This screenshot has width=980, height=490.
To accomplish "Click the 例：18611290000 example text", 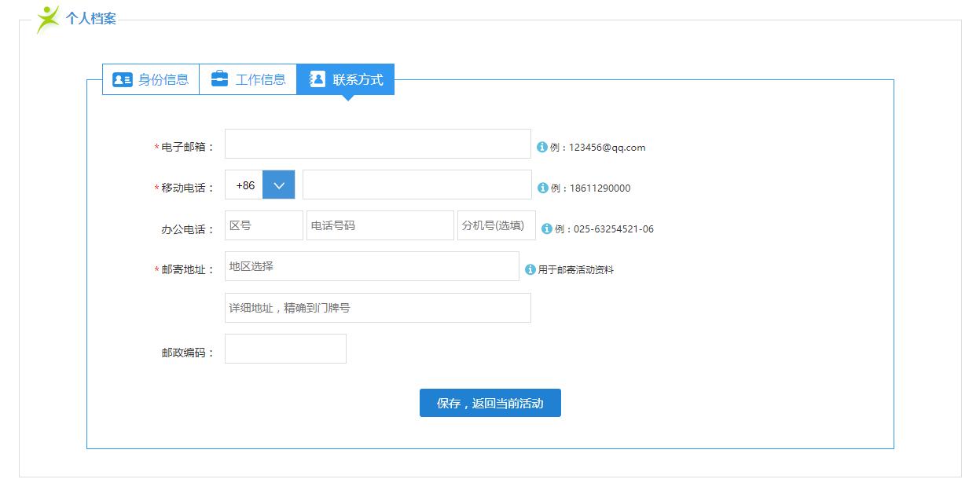I will (591, 188).
